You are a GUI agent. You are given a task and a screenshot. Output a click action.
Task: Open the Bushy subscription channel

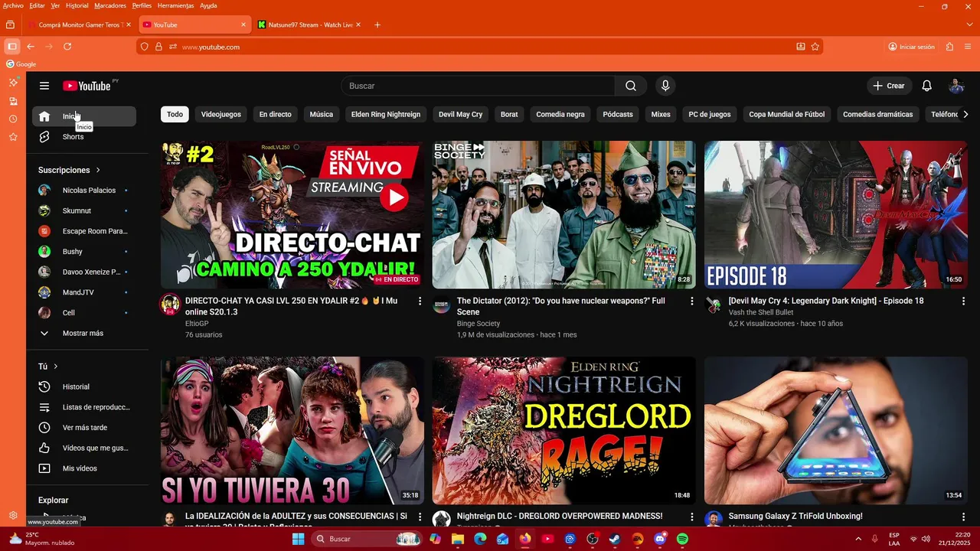[x=84, y=251]
